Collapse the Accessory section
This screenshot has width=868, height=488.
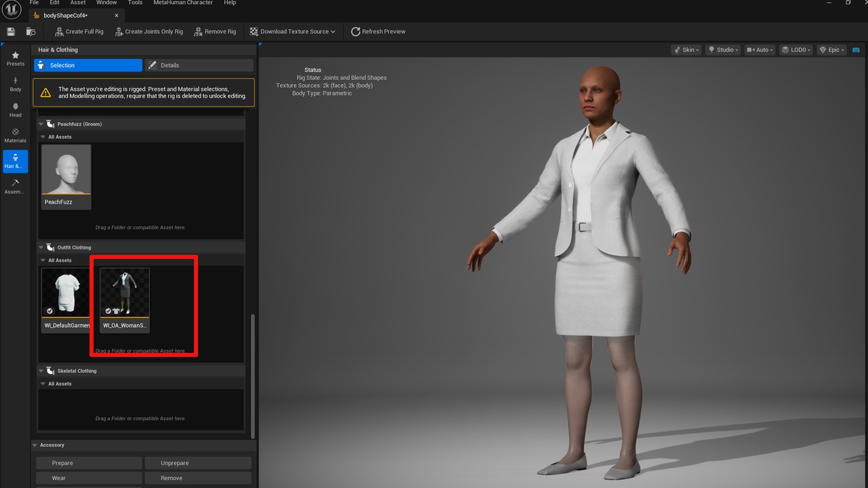35,445
